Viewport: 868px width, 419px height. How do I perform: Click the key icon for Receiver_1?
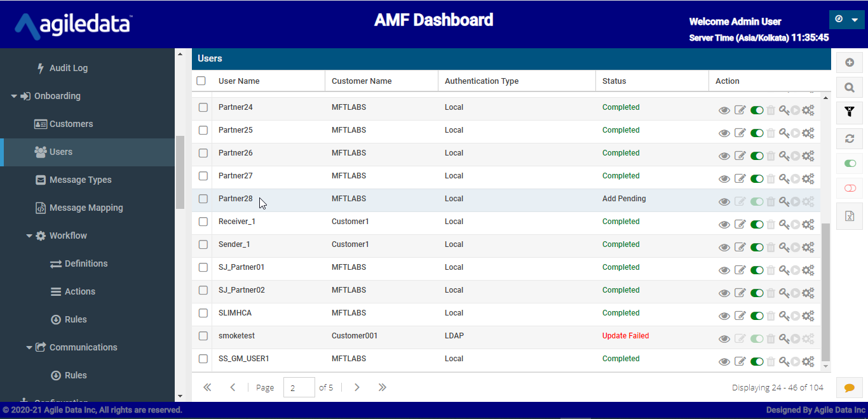[783, 225]
